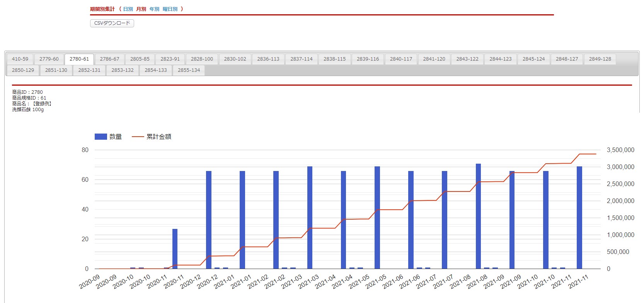The image size is (644, 303).
Task: Open the 日別 daily aggregation link
Action: coord(128,9)
